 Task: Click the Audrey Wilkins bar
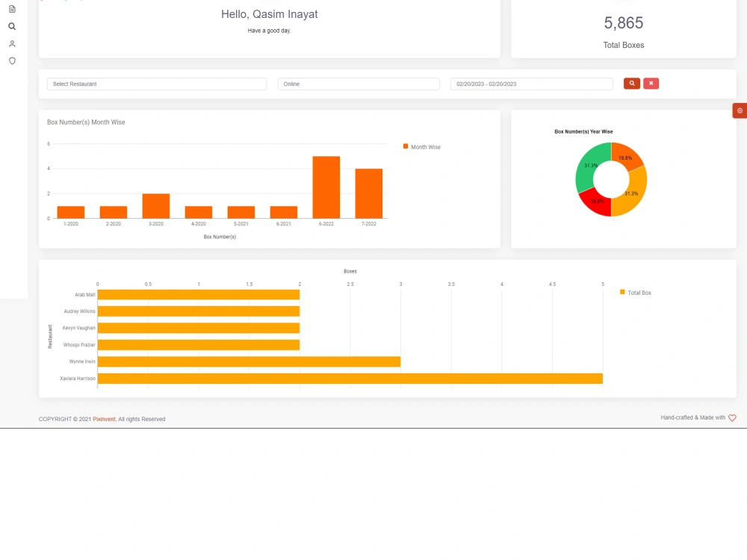coord(199,311)
